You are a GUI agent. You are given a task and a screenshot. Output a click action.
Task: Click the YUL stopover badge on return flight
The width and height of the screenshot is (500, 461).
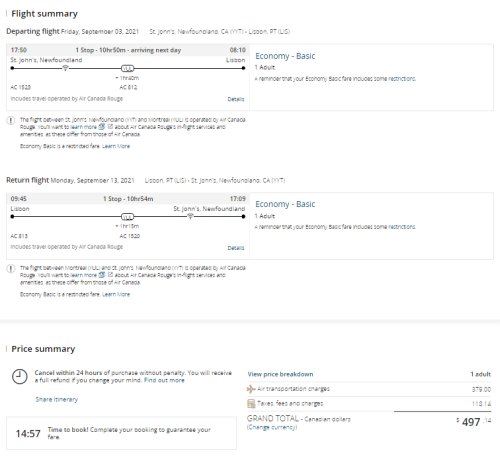coord(127,217)
